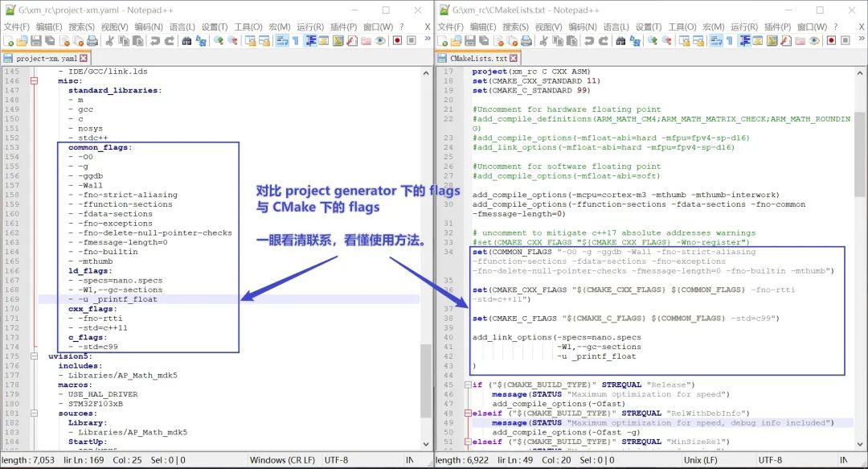Click the "set(CMAKE_CXX_STANDARD 11)" line
Viewport: 868px width, 469px height.
tap(536, 81)
